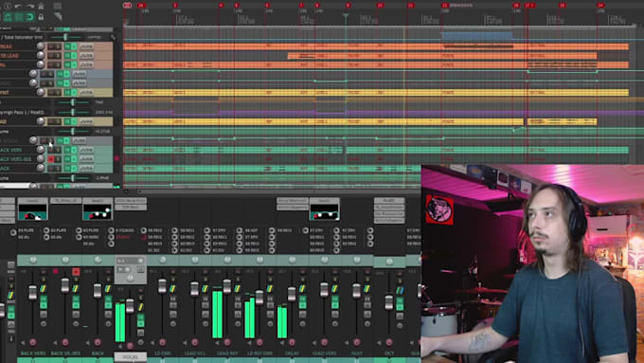
Task: Arm record on the BACK VERS mixer strip
Action: pos(33,342)
